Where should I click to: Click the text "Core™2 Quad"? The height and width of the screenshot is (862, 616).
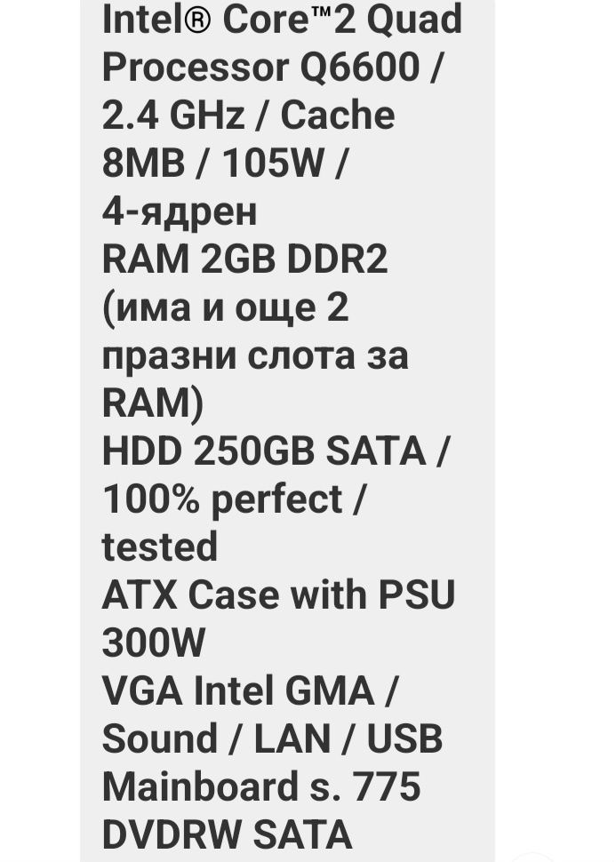coord(342,20)
